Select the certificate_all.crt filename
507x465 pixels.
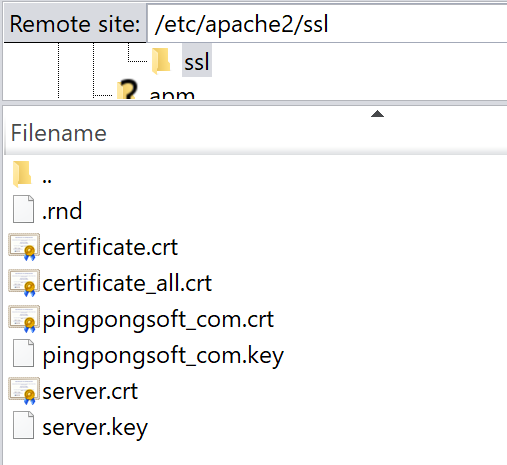[x=127, y=283]
